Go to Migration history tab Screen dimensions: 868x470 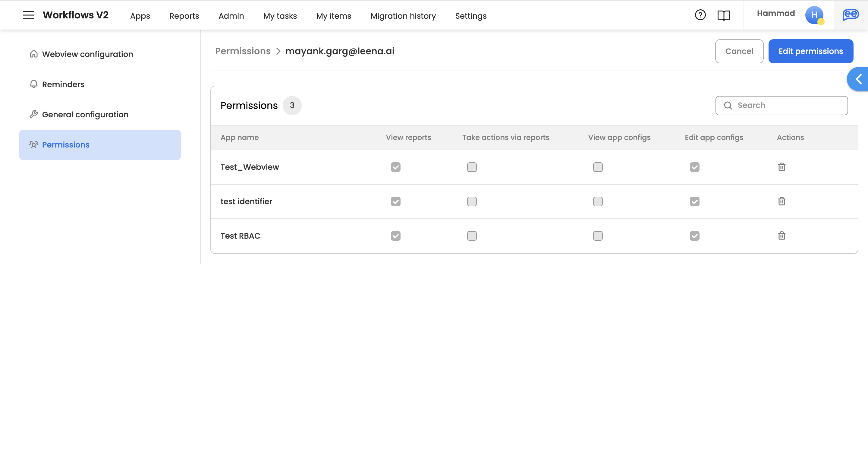pos(403,16)
